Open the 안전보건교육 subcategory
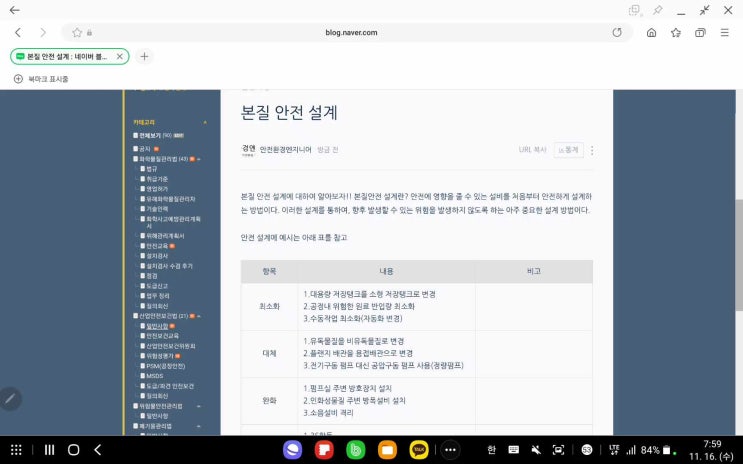This screenshot has height=464, width=743. 162,336
